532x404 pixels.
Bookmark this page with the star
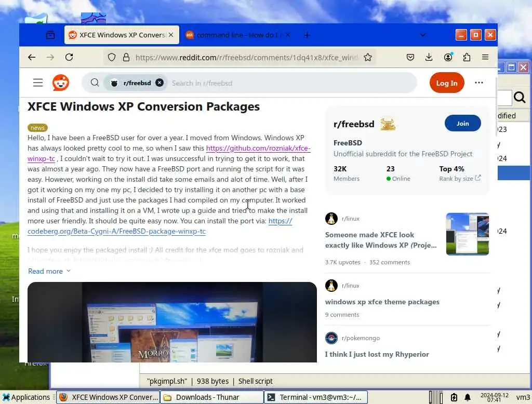(368, 57)
